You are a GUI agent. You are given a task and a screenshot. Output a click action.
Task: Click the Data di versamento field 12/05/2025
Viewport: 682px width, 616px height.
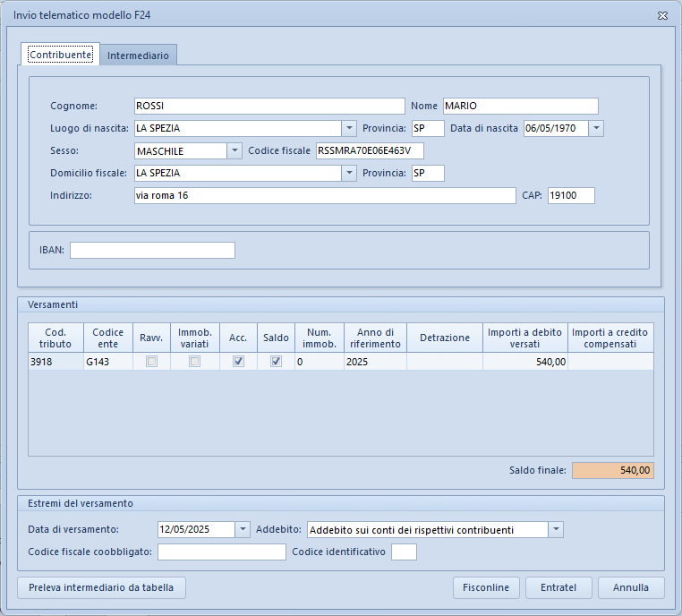point(196,529)
